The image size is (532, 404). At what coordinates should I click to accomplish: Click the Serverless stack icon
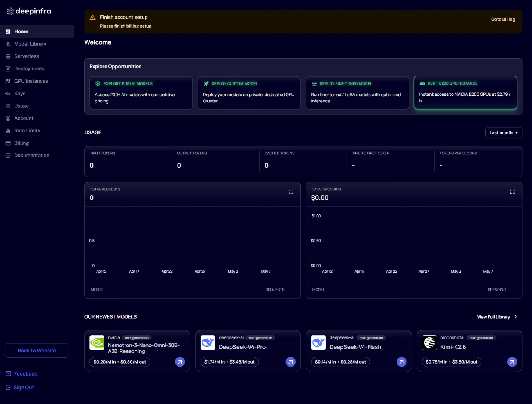pyautogui.click(x=8, y=56)
